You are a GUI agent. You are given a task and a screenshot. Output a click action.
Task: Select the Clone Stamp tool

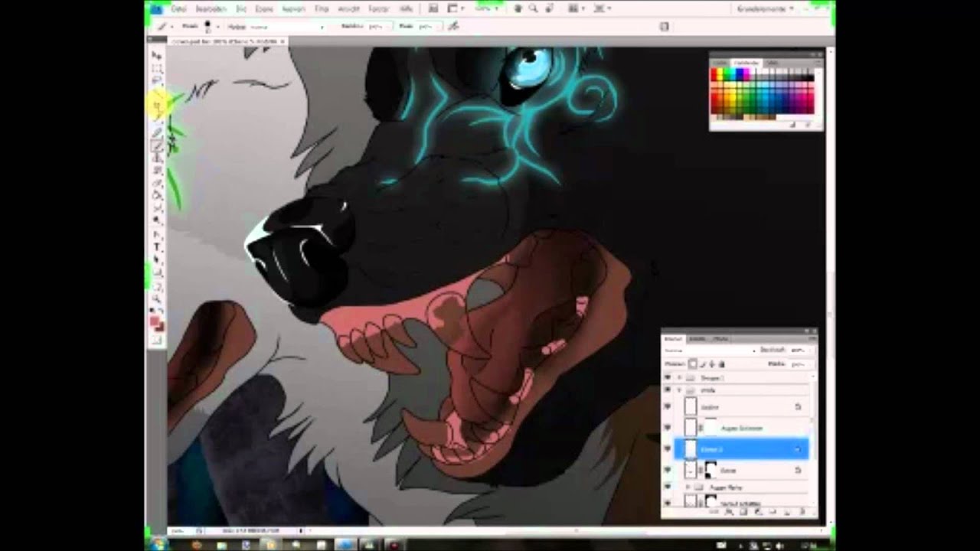click(157, 158)
